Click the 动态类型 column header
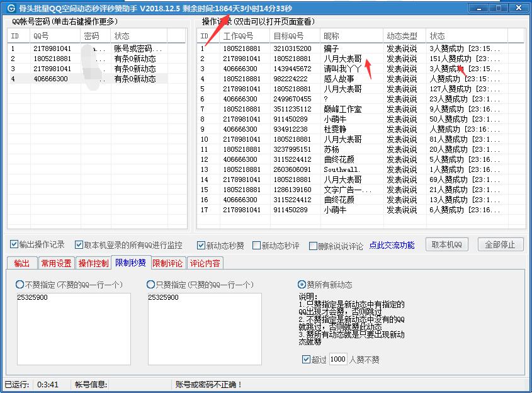This screenshot has width=532, height=393. (x=404, y=36)
